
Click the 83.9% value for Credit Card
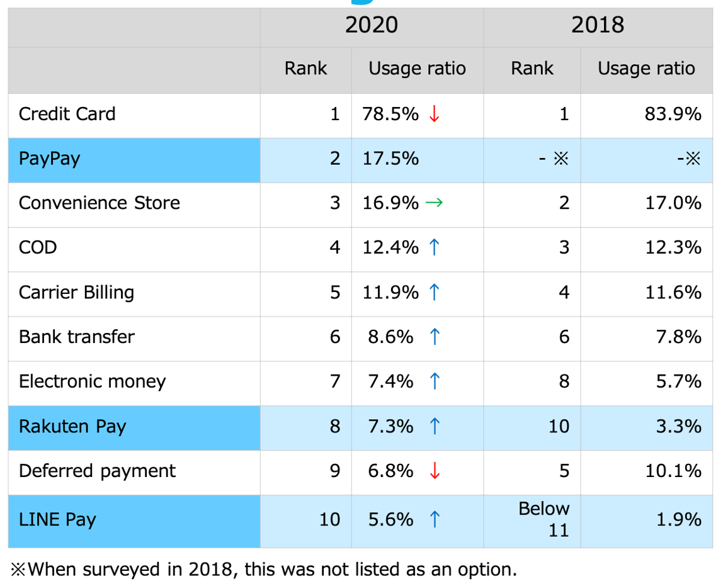pos(673,114)
